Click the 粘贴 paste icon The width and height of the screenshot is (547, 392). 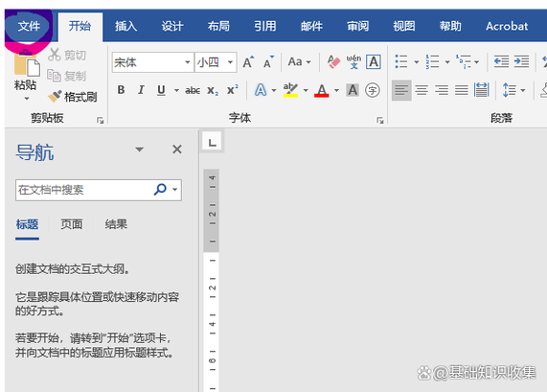[27, 64]
